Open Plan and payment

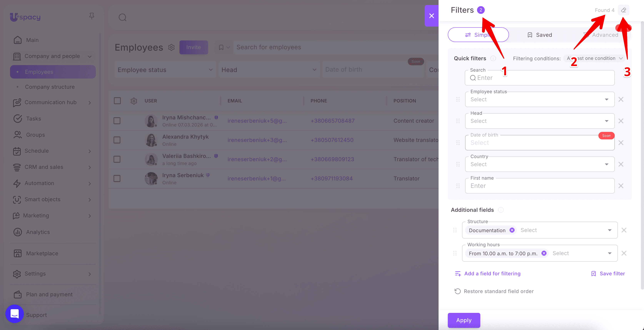[x=53, y=294]
